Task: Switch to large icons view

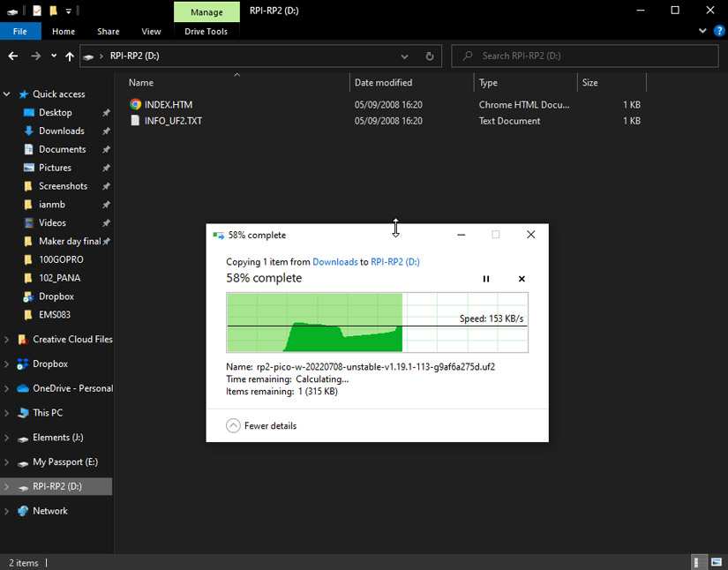Action: 712,562
